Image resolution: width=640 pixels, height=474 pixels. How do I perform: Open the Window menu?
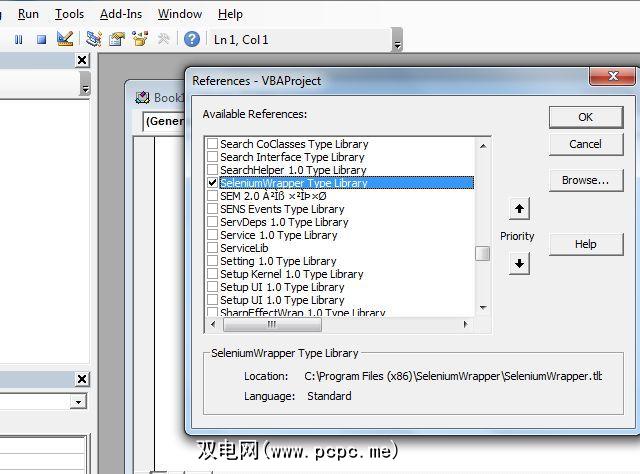180,14
